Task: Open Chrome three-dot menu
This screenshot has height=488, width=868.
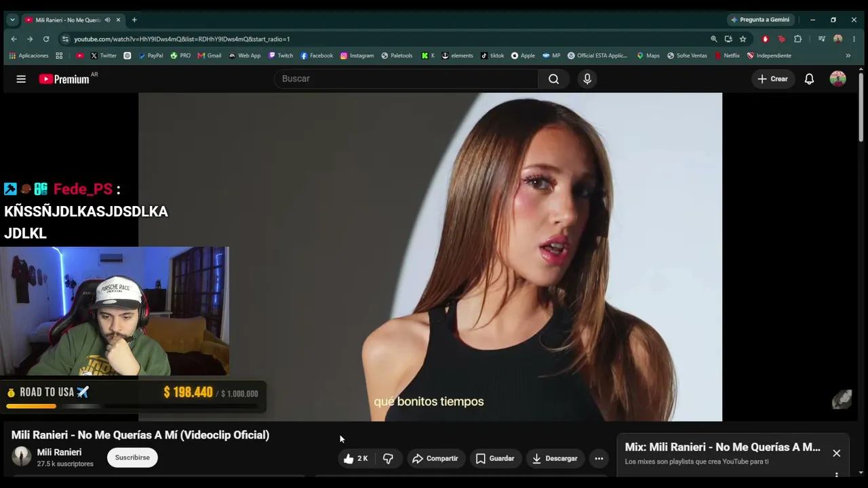Action: [854, 39]
